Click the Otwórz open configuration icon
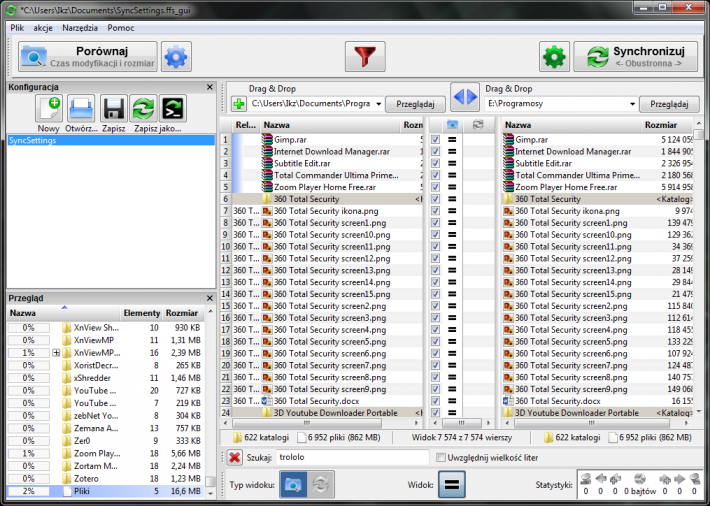Screen dimensions: 710x506 (x=81, y=109)
